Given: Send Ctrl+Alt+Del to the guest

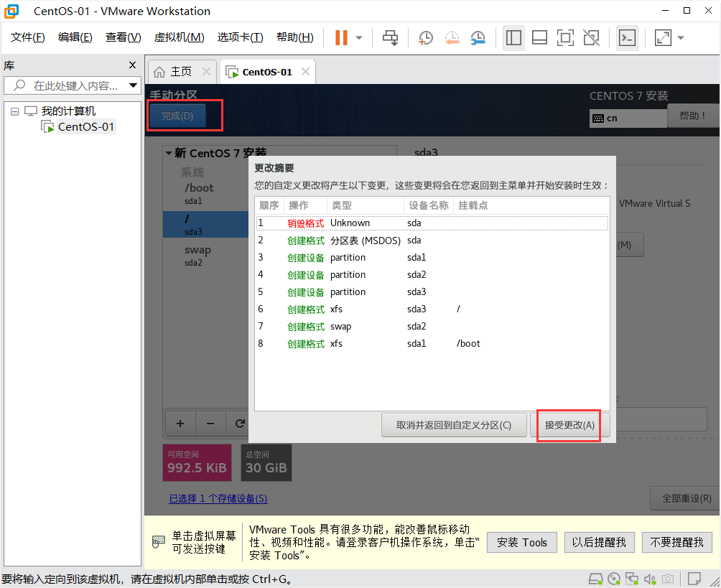Looking at the screenshot, I should [x=390, y=37].
